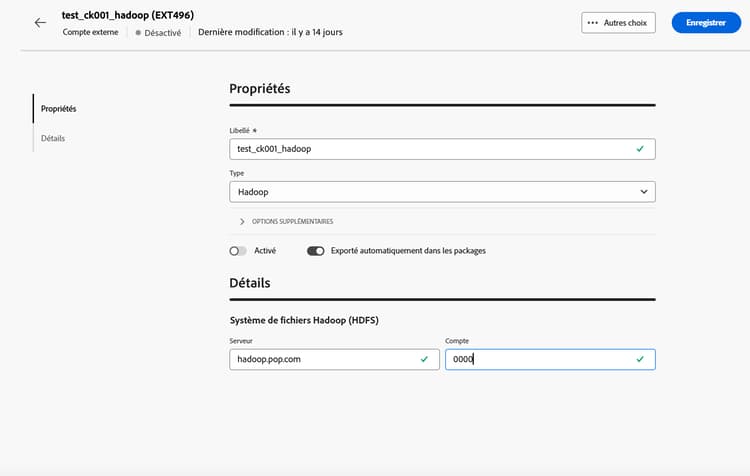Viewport: 750px width, 476px height.
Task: Open the Type dropdown showing Hadoop
Action: coord(440,191)
